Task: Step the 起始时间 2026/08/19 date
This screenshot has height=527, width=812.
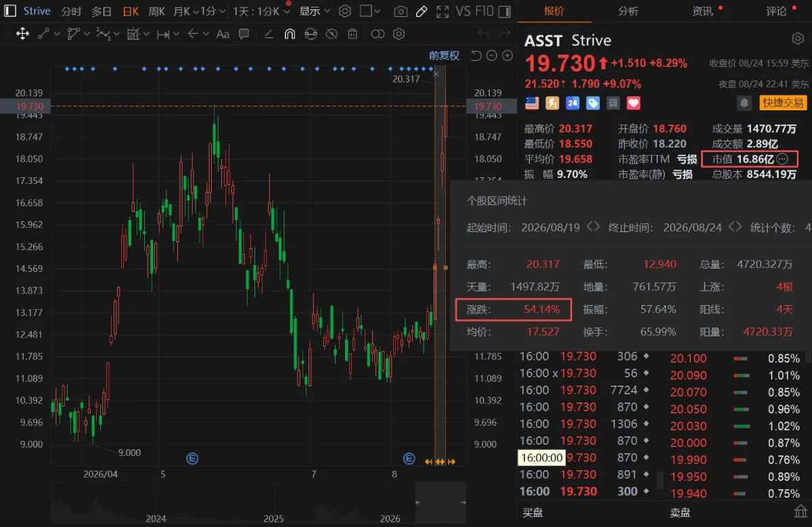Action: (593, 227)
